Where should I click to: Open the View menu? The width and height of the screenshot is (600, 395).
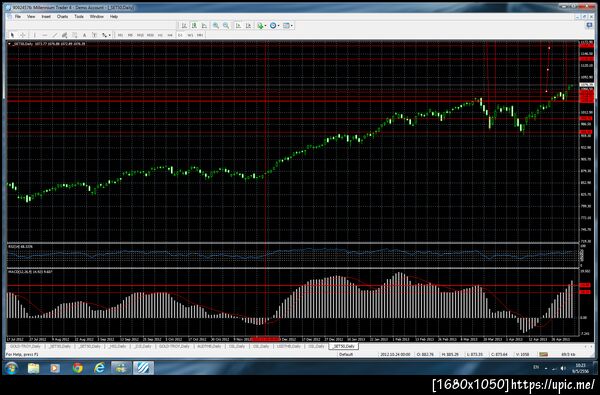click(x=31, y=17)
